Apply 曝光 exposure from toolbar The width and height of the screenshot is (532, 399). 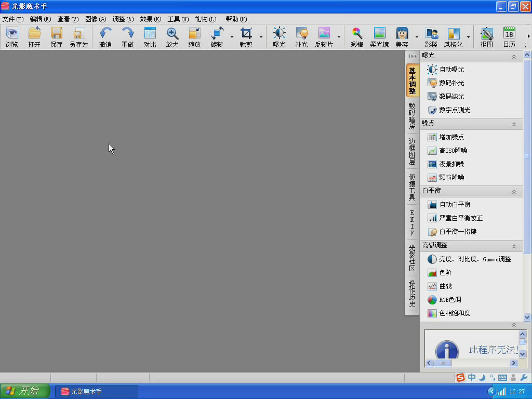pyautogui.click(x=279, y=37)
